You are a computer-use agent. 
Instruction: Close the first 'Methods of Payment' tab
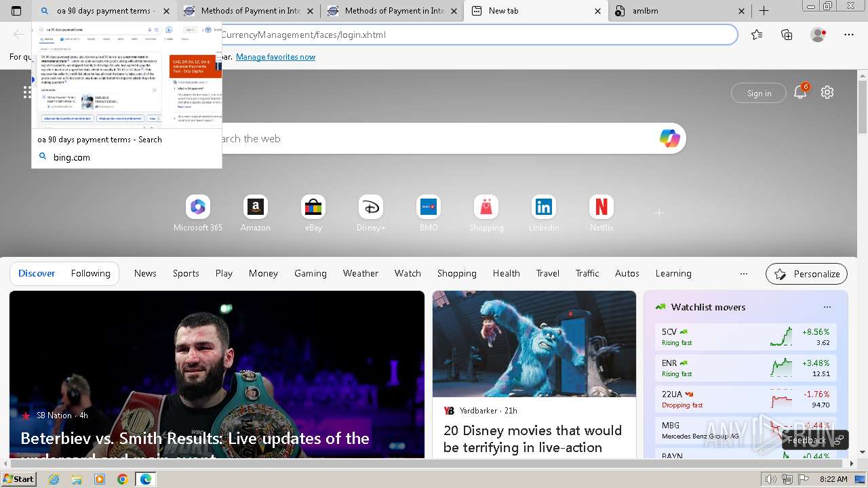pos(311,11)
